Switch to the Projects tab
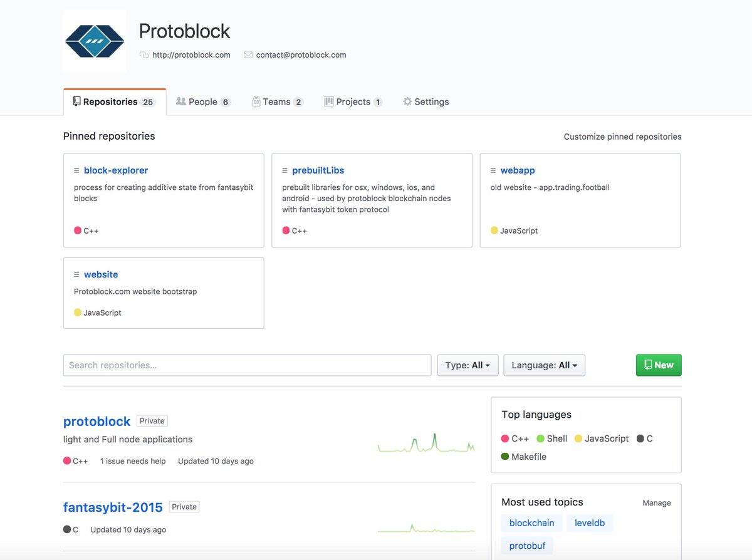 coord(353,102)
